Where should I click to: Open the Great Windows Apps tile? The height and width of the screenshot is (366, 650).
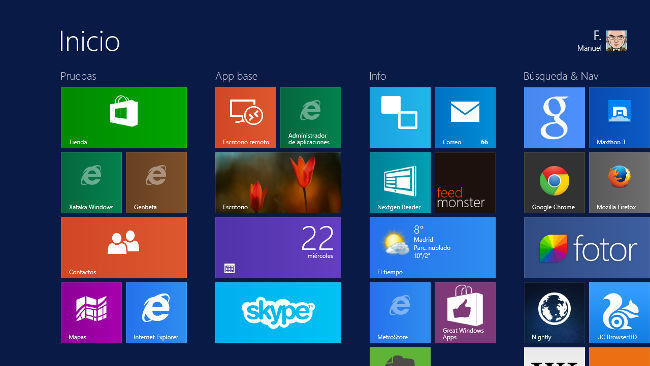(x=465, y=313)
